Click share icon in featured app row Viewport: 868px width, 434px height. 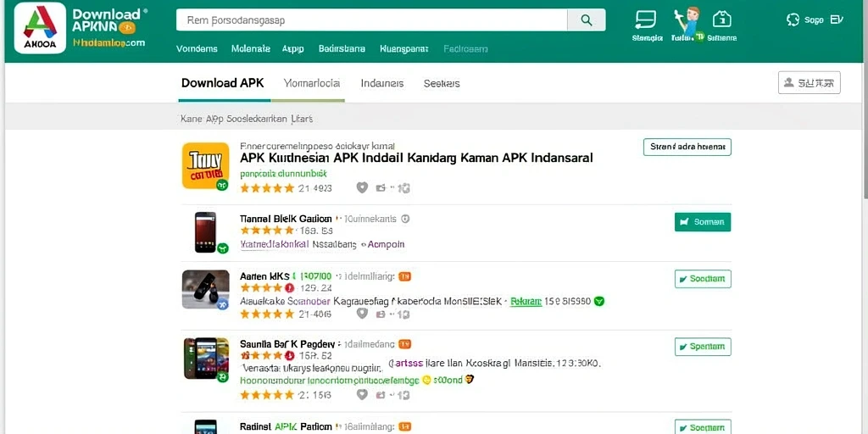click(381, 188)
